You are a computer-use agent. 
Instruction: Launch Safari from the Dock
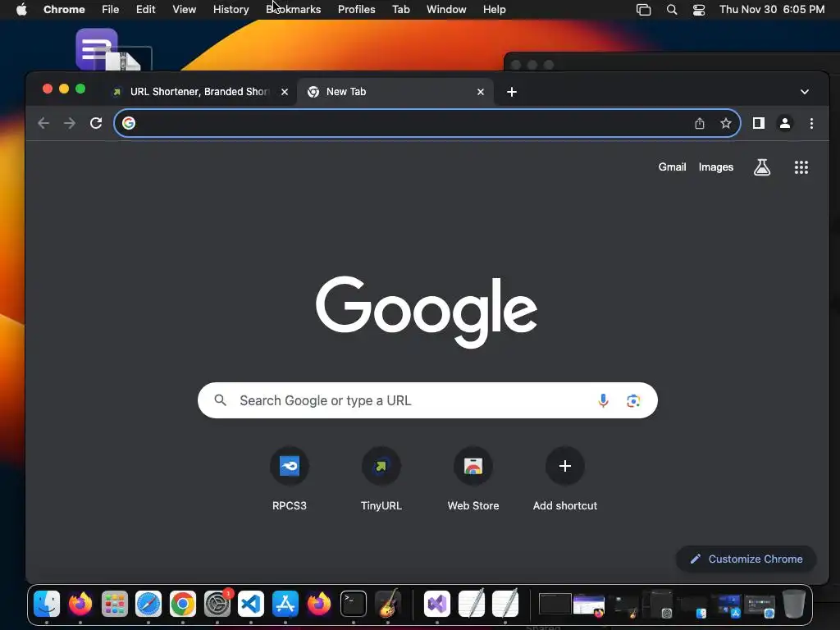(x=148, y=604)
